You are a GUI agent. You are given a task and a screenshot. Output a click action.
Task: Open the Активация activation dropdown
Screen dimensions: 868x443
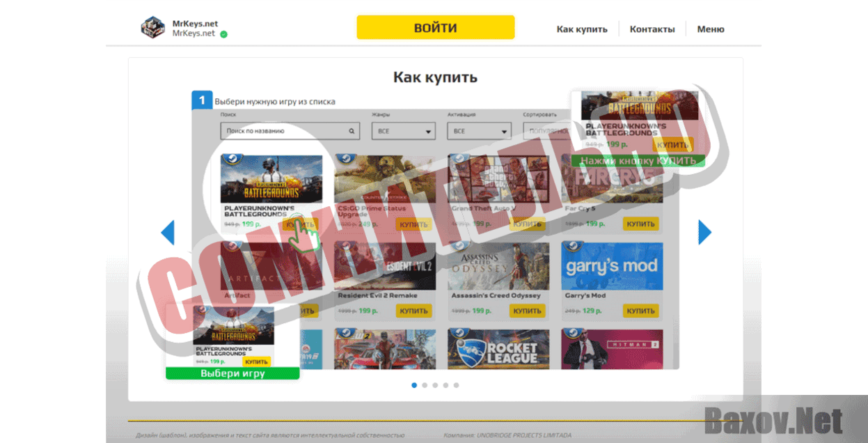tap(479, 131)
